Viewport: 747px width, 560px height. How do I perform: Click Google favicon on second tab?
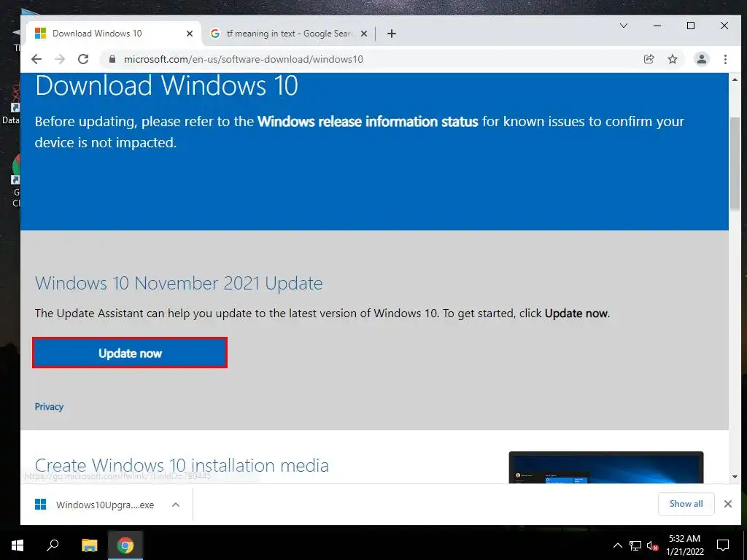(215, 34)
